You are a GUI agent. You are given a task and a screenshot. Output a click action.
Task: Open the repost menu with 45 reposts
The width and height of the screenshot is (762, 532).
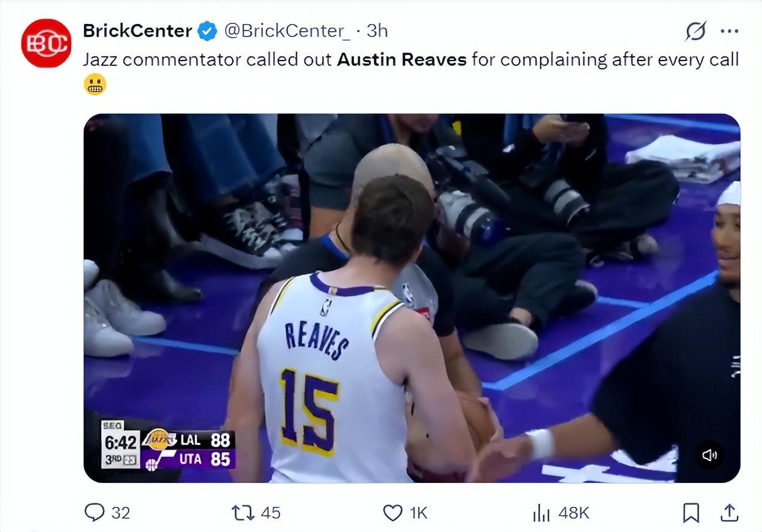click(x=243, y=513)
